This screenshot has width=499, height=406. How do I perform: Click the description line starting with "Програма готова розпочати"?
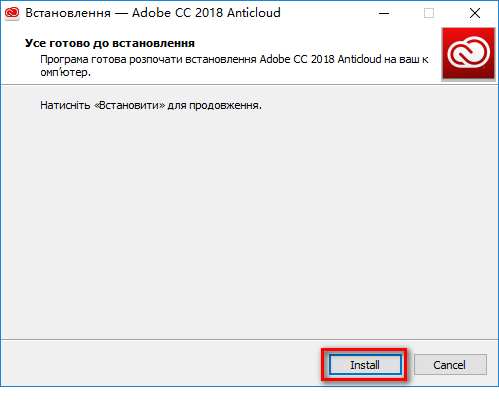tap(234, 59)
